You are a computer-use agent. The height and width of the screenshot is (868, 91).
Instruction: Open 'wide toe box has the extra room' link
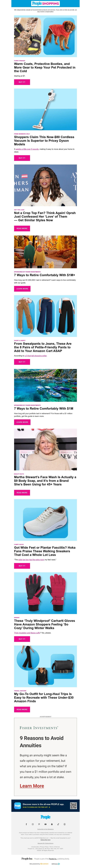tap(31, 560)
